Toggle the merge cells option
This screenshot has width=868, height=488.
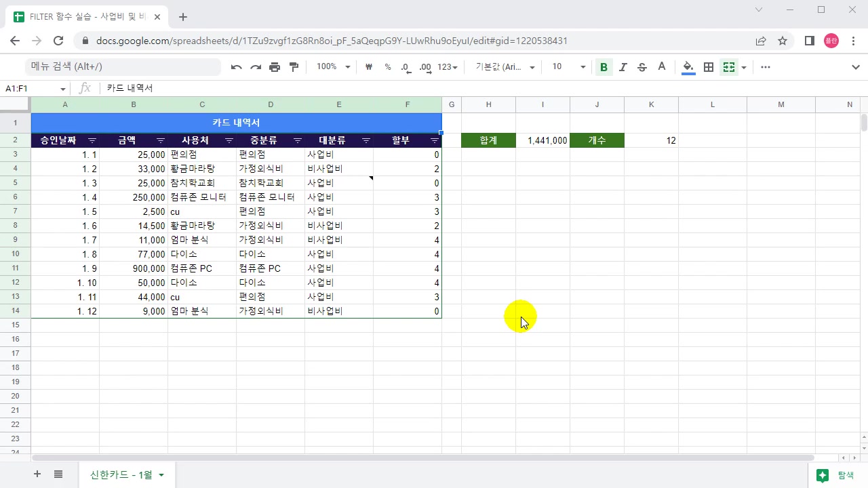728,67
